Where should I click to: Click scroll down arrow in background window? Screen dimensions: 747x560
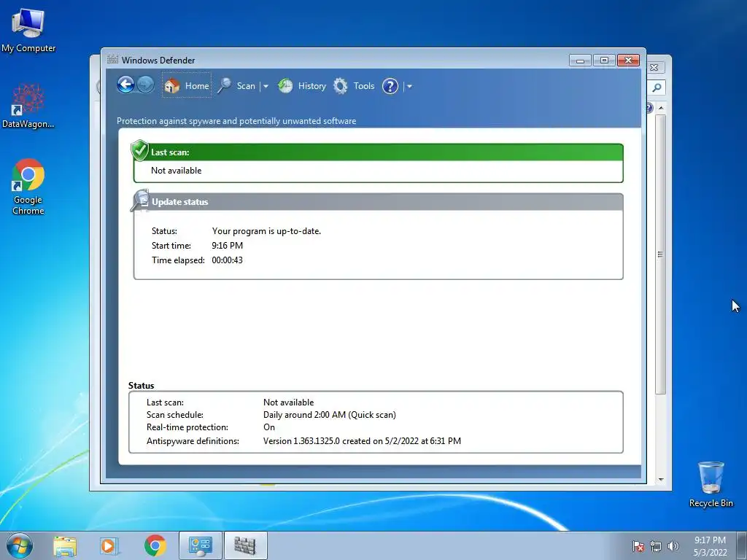[661, 480]
